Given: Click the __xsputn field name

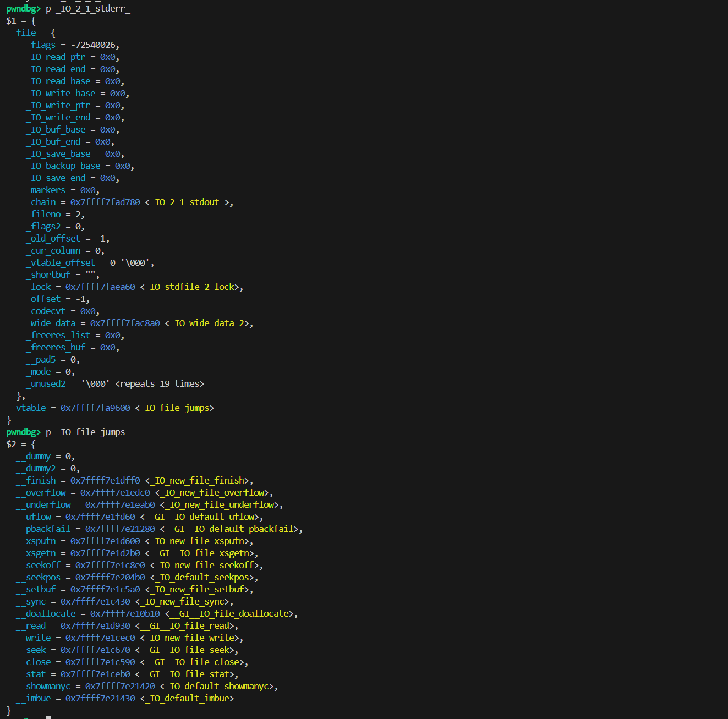Looking at the screenshot, I should (x=36, y=541).
